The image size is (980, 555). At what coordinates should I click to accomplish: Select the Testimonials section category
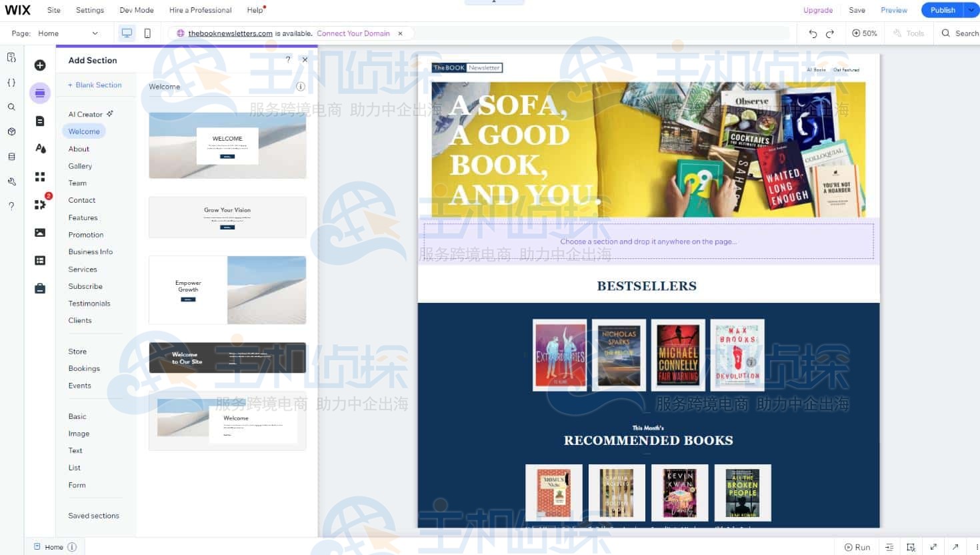[89, 304]
